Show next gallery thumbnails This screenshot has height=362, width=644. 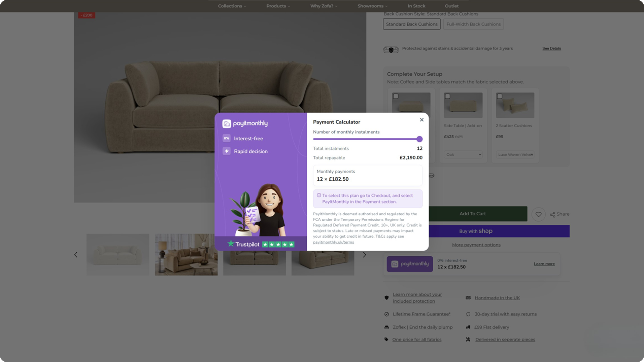[364, 255]
